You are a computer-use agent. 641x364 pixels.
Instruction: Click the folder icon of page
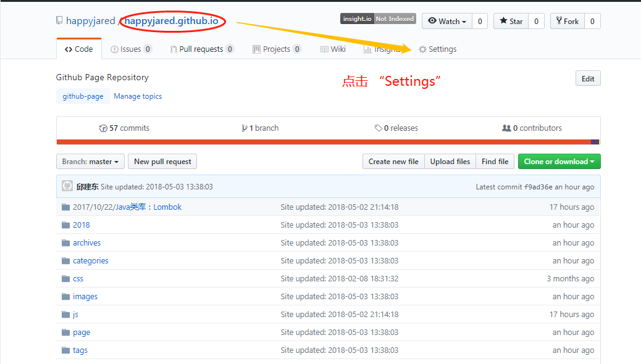coord(65,333)
